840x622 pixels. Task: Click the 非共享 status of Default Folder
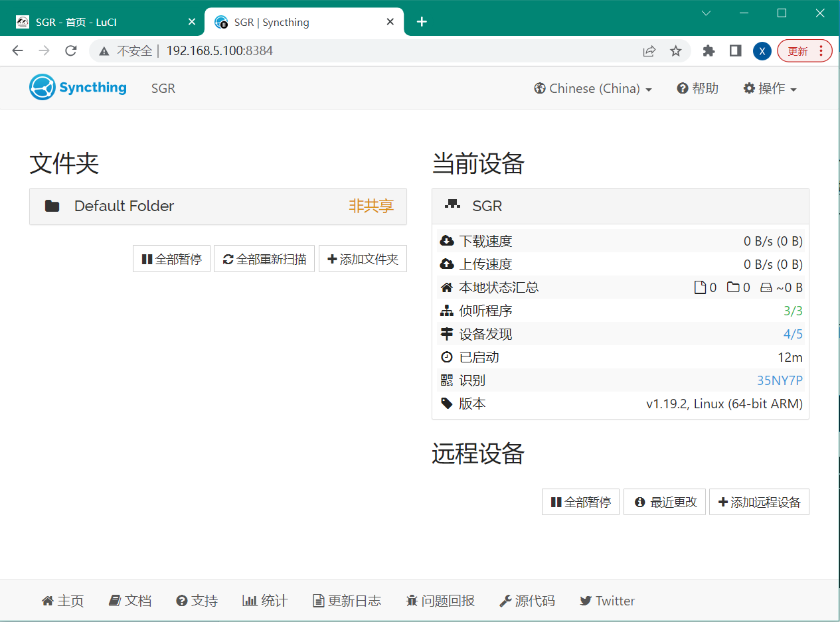(371, 206)
